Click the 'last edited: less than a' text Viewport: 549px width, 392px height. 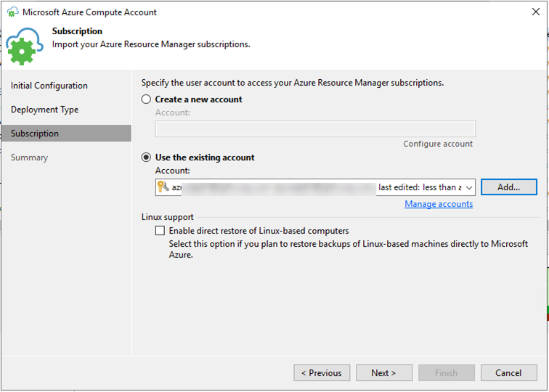[420, 187]
